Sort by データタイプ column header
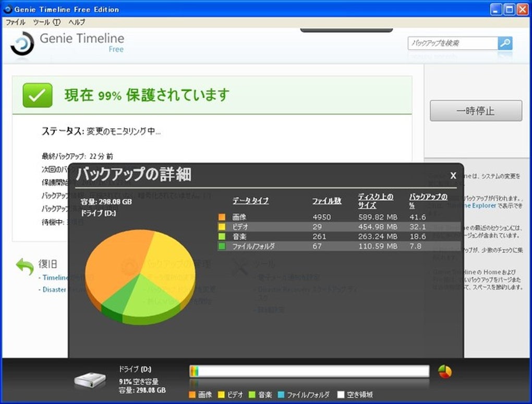Viewport: 532px width, 404px height. 251,201
